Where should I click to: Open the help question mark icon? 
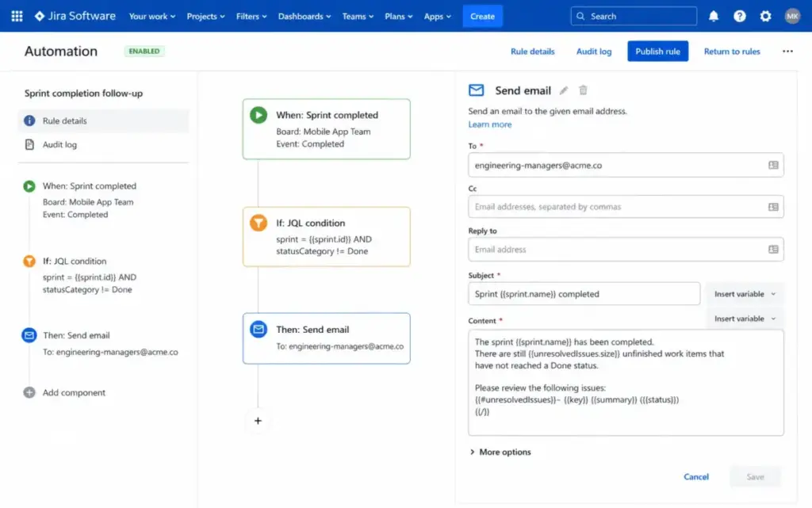(740, 16)
